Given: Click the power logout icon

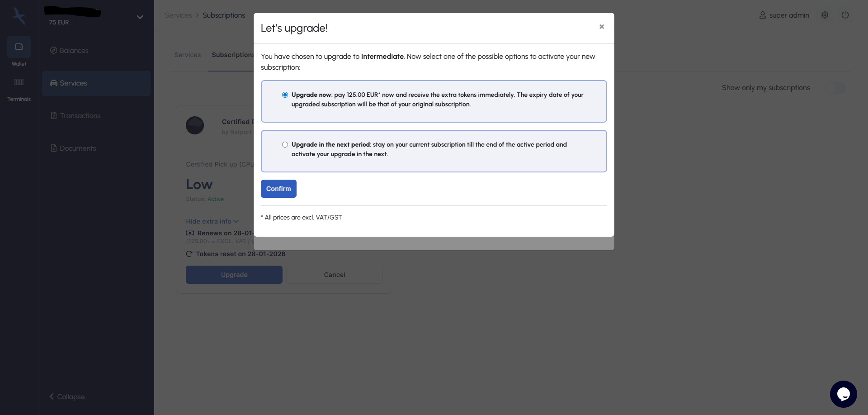Looking at the screenshot, I should [x=845, y=15].
